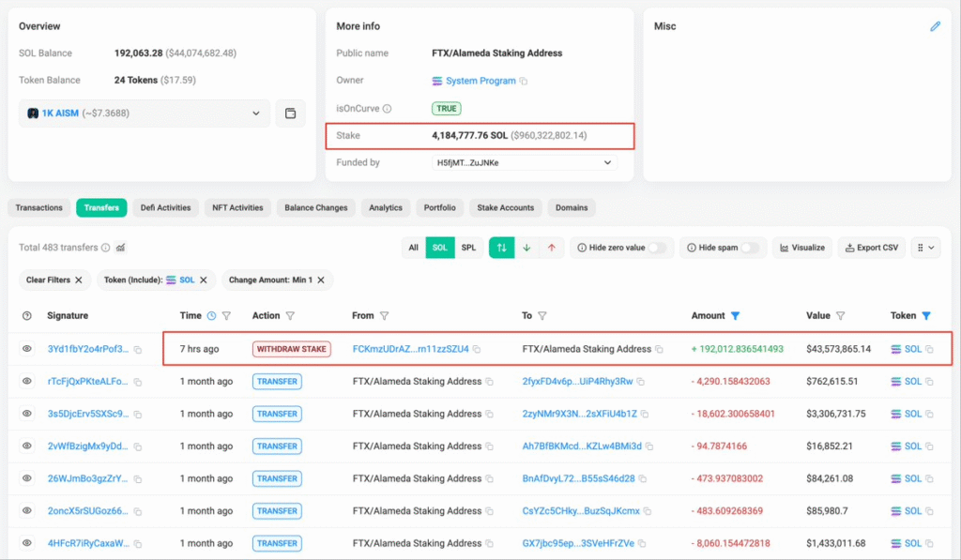Click eye icon for the rTcFjQxPKteALFo row

coord(27,381)
